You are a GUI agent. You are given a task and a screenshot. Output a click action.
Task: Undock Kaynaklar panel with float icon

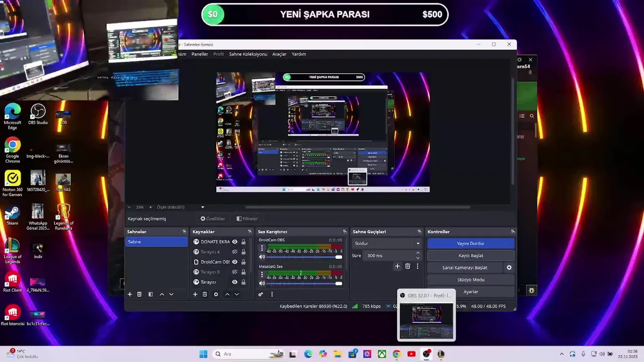(250, 232)
